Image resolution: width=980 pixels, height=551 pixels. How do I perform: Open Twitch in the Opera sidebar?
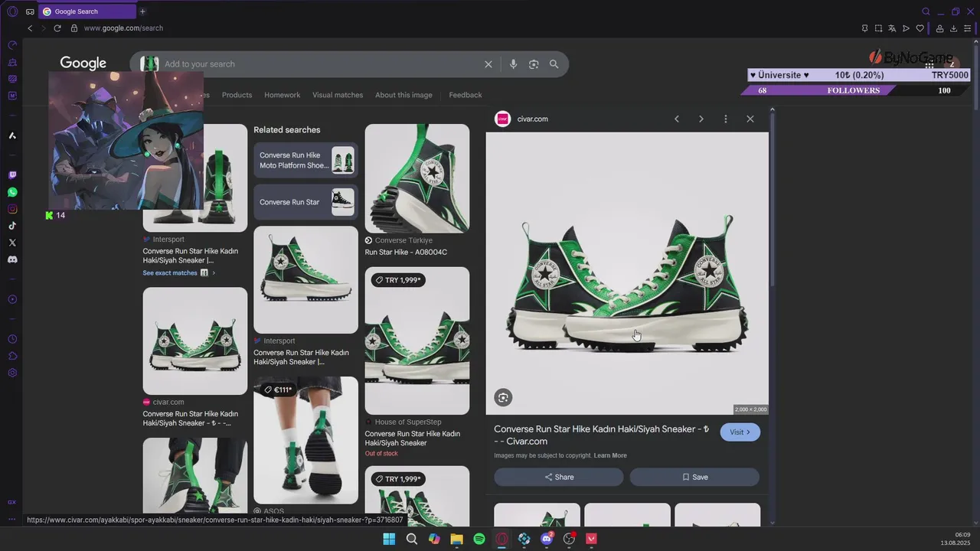coord(12,176)
